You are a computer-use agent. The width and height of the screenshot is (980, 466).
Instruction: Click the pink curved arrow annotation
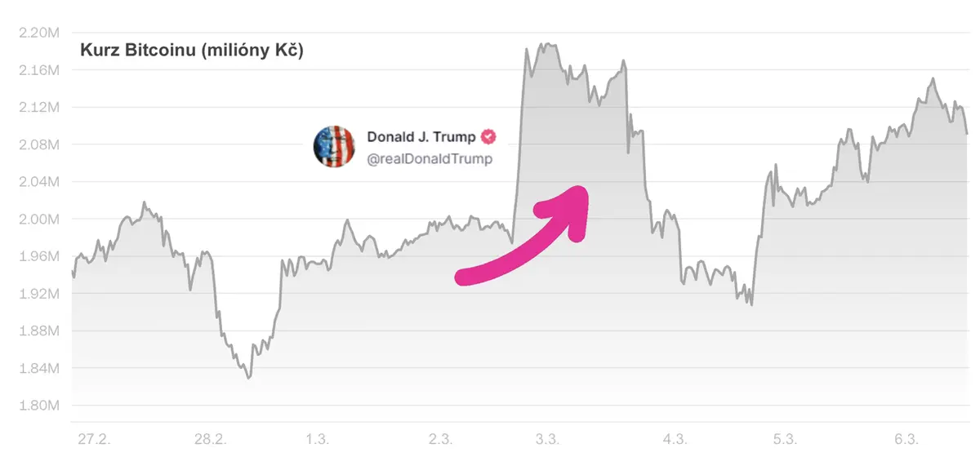523,236
